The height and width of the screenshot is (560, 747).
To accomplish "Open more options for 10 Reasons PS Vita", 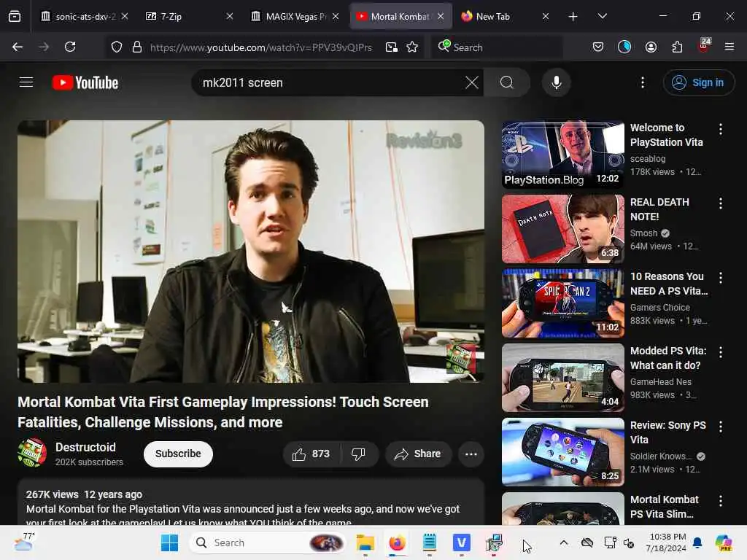I will click(x=720, y=278).
